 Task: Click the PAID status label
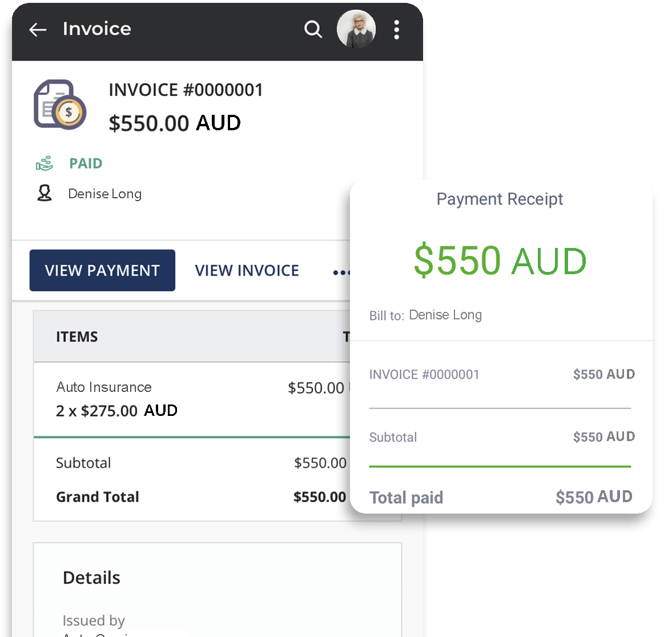point(86,164)
